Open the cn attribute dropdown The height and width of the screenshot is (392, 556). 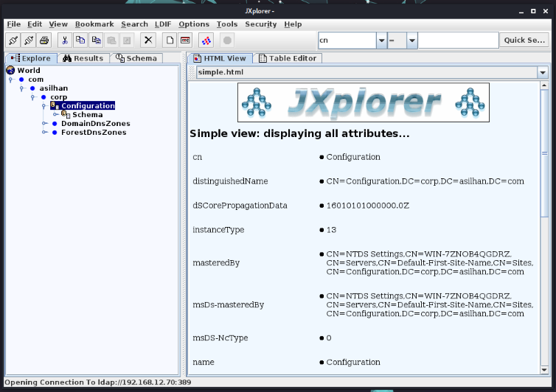coord(381,41)
